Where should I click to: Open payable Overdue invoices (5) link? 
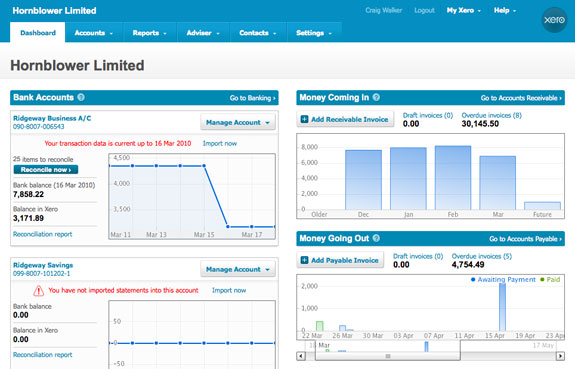tap(481, 256)
